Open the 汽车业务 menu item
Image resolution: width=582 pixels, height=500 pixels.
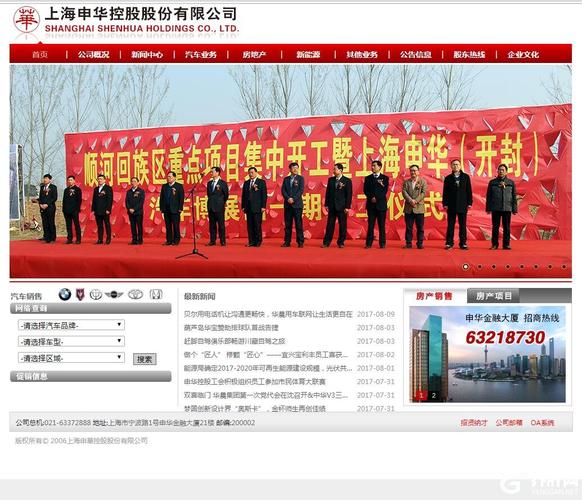pos(201,55)
